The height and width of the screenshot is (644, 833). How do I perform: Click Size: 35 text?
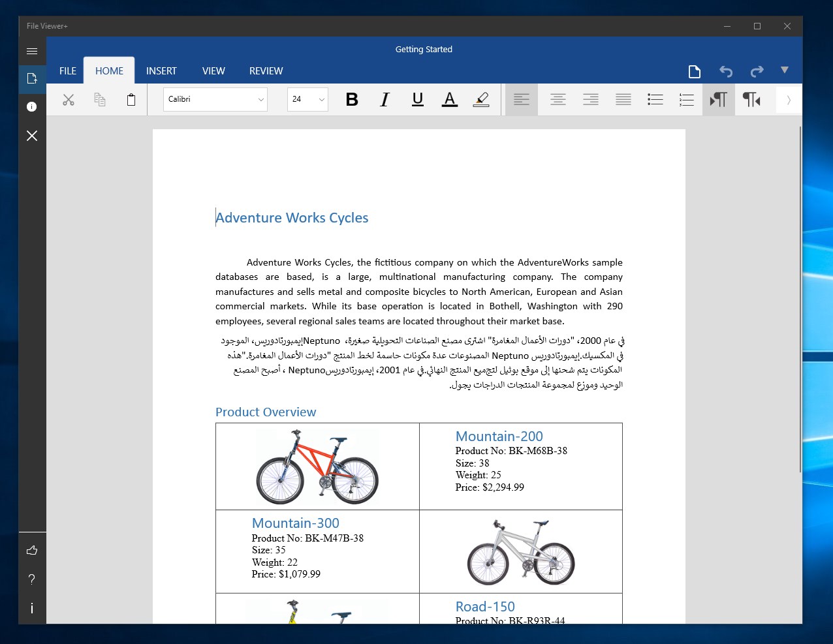coord(269,550)
